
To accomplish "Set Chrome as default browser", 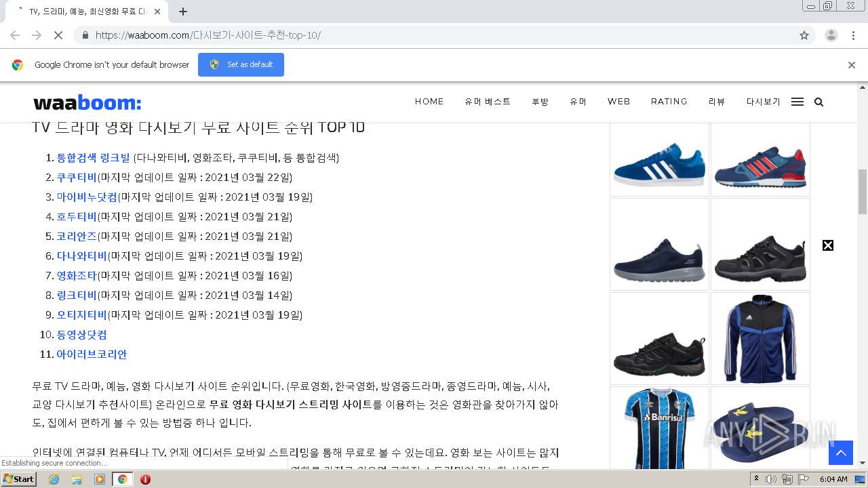I will click(x=241, y=64).
